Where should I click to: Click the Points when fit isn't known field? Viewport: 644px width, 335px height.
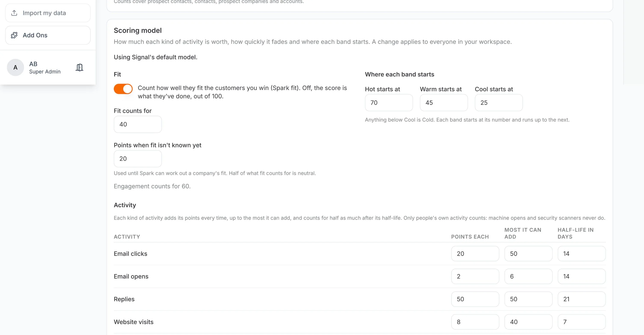pyautogui.click(x=138, y=158)
